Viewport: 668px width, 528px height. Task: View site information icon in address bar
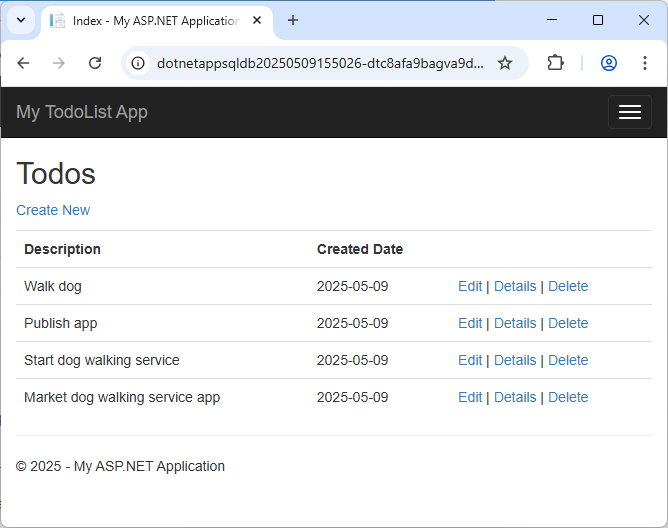click(x=140, y=63)
